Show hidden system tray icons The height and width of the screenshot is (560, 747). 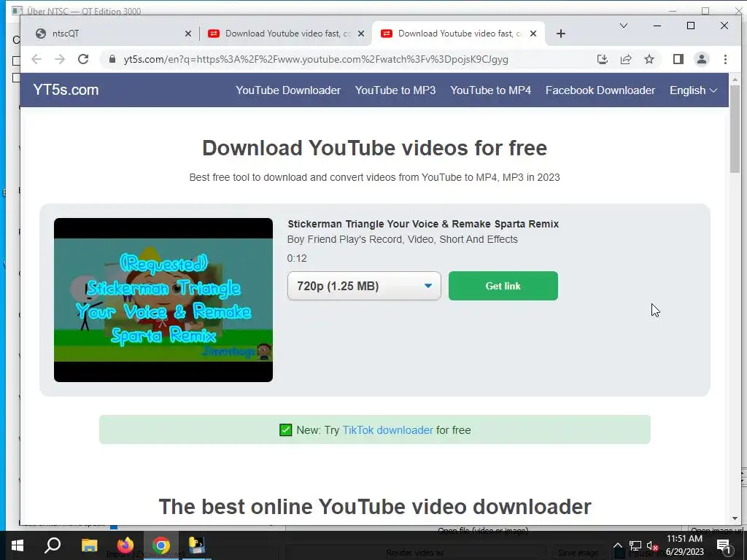point(617,545)
